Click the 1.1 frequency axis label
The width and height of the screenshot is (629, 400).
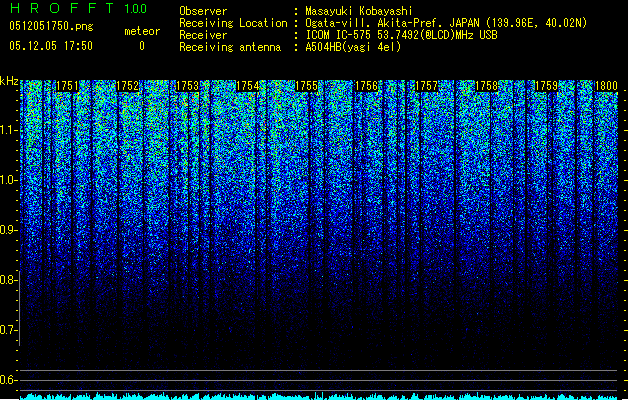[9, 130]
